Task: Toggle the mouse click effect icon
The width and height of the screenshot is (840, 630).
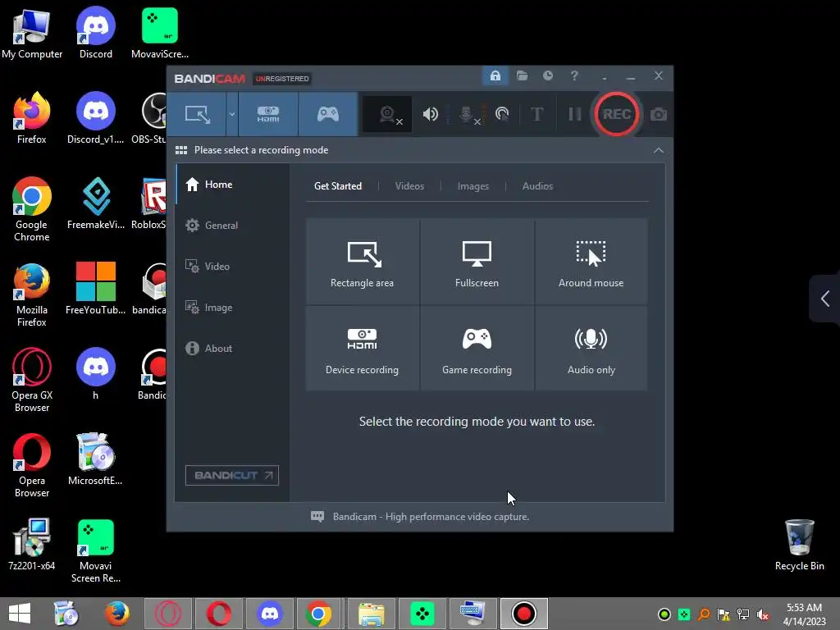Action: [502, 114]
